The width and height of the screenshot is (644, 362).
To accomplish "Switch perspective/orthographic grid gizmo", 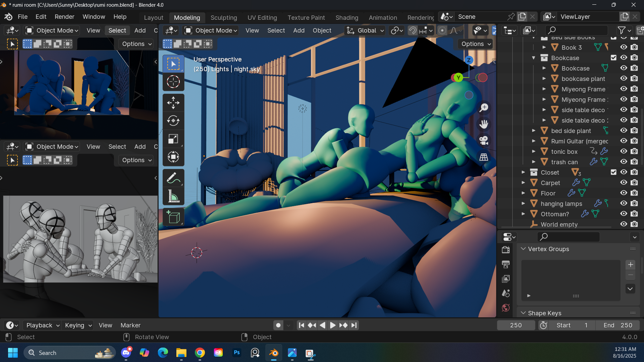I will pyautogui.click(x=484, y=157).
